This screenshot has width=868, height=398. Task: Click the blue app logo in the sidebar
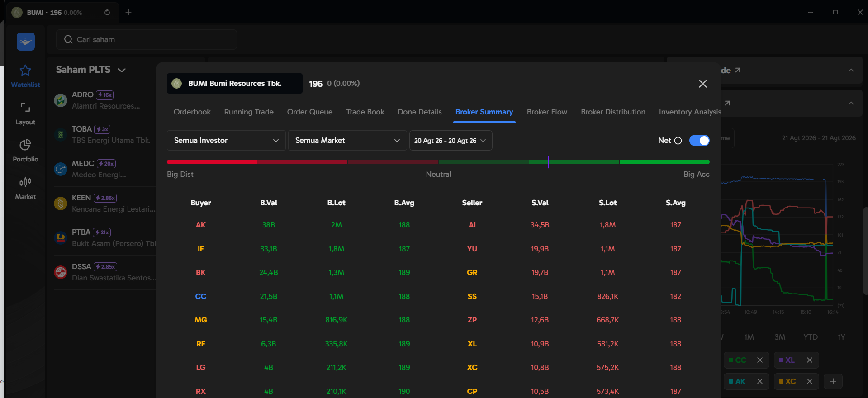26,42
